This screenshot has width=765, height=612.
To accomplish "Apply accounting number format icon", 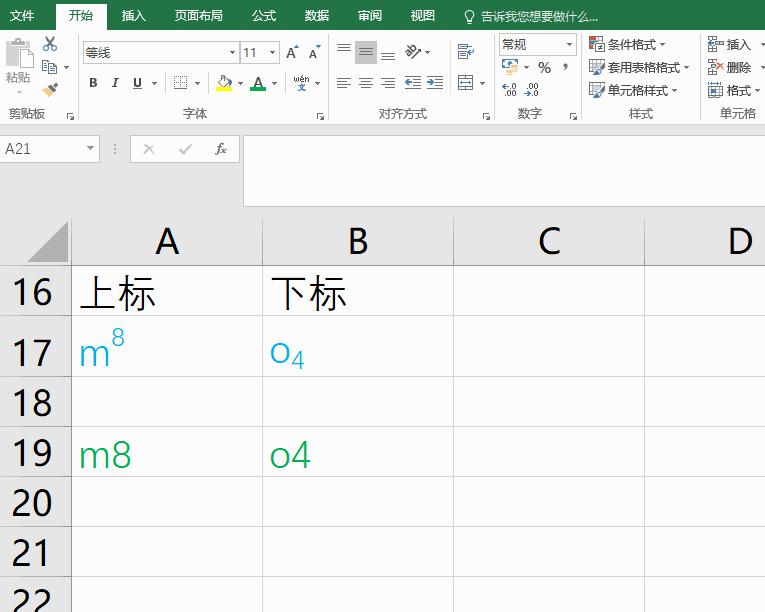I will 510,67.
